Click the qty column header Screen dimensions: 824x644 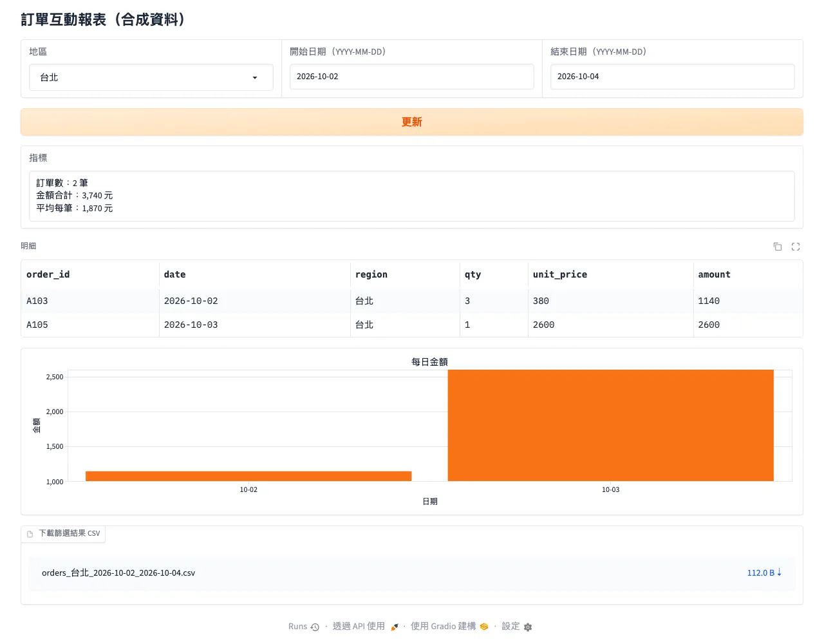[x=494, y=274]
